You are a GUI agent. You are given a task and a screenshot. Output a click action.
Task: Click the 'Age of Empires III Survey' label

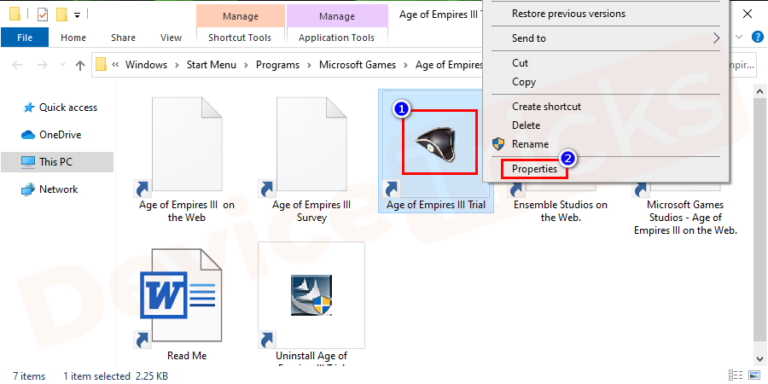click(x=312, y=211)
